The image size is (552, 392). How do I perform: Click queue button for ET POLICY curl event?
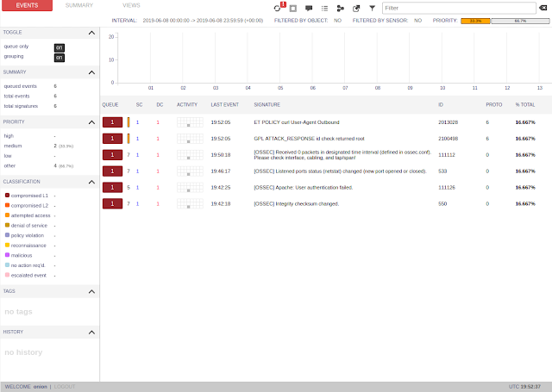112,122
